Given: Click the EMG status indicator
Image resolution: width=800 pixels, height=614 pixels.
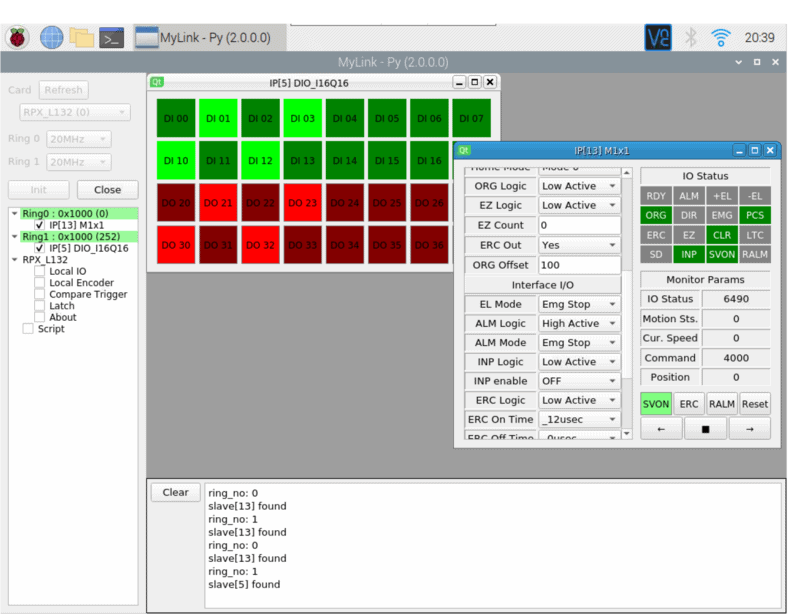Looking at the screenshot, I should pyautogui.click(x=722, y=215).
